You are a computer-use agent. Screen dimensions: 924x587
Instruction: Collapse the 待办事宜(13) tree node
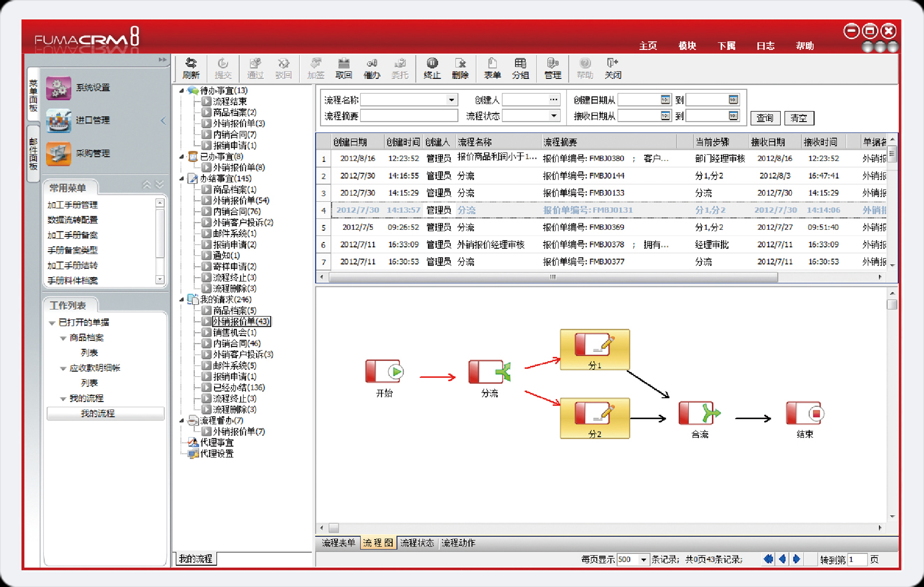[x=182, y=91]
